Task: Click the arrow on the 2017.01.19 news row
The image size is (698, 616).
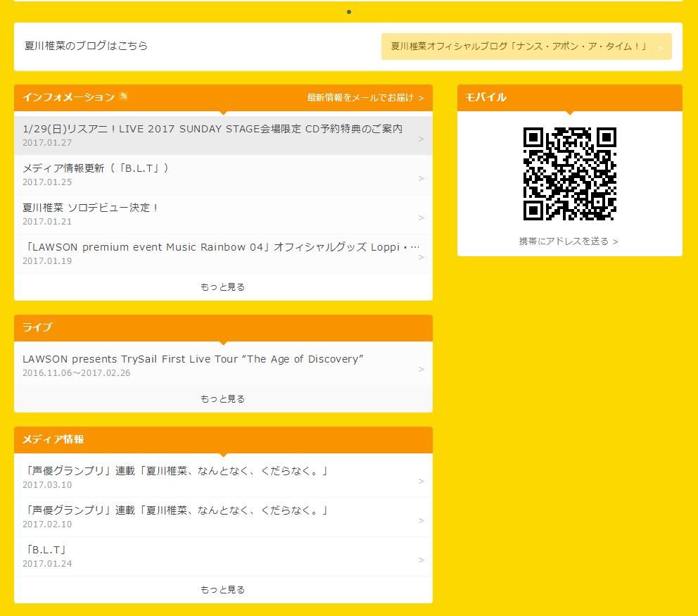Action: [421, 257]
